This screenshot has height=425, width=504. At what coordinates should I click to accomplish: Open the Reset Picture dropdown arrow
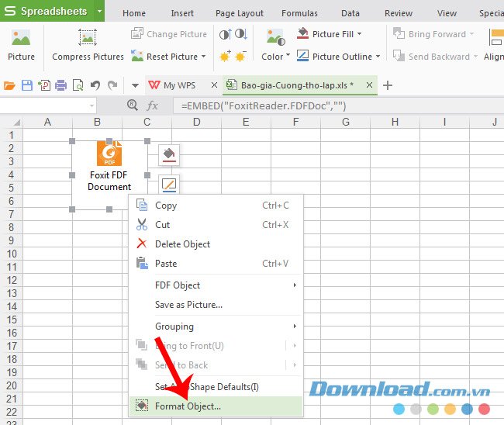pos(204,57)
